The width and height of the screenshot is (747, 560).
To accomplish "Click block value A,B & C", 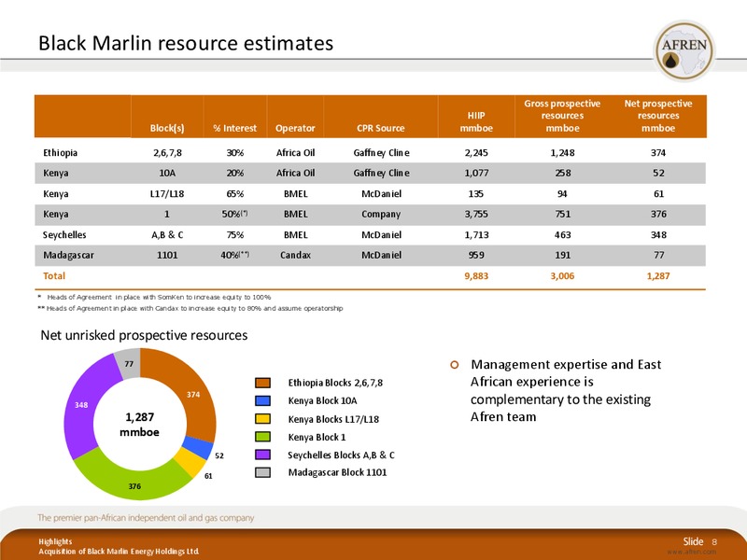I will click(167, 235).
